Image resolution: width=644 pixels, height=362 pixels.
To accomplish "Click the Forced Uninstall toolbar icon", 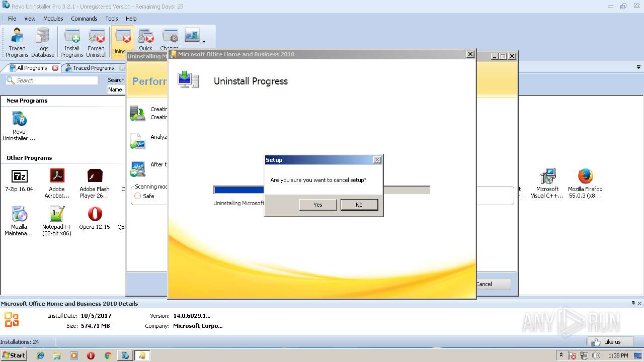I will point(96,43).
